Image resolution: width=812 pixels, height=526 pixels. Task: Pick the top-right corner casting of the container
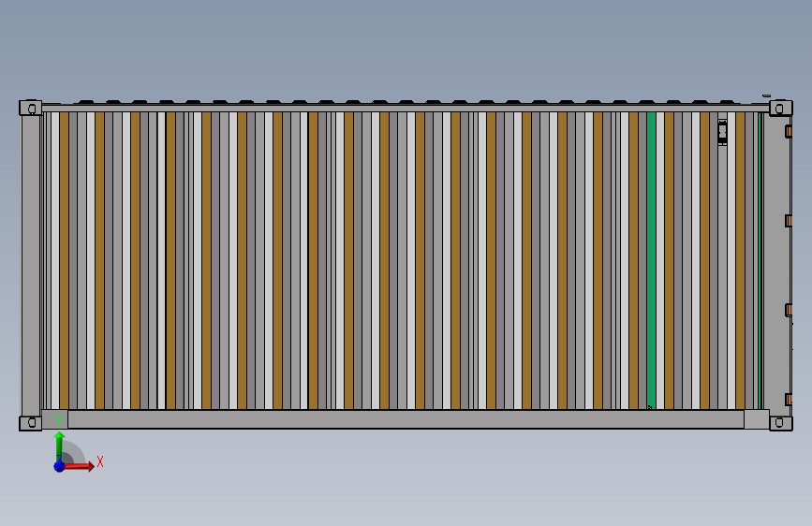[780, 108]
